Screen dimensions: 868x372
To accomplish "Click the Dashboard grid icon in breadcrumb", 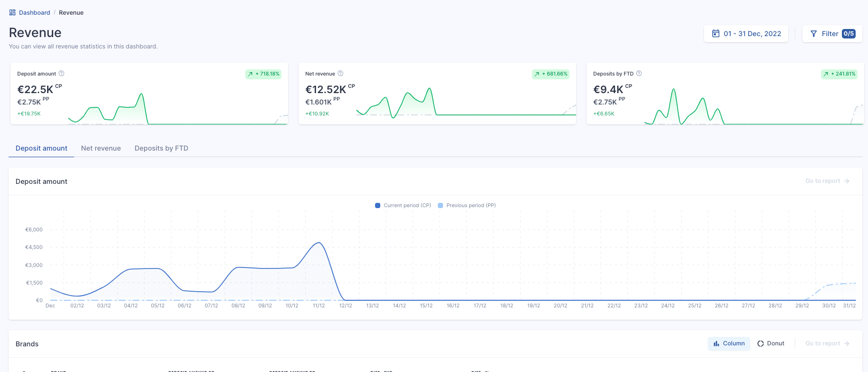I will pyautogui.click(x=12, y=13).
